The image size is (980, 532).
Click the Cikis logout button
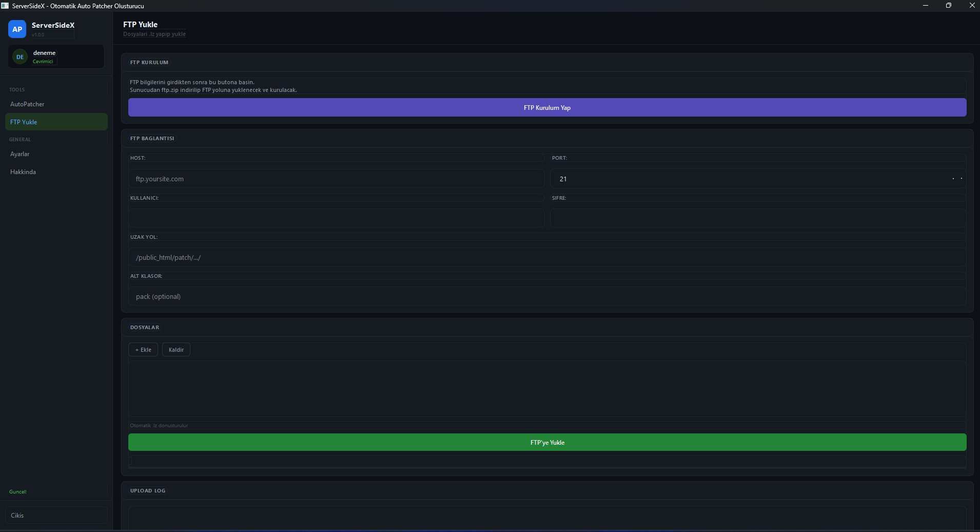[56, 515]
